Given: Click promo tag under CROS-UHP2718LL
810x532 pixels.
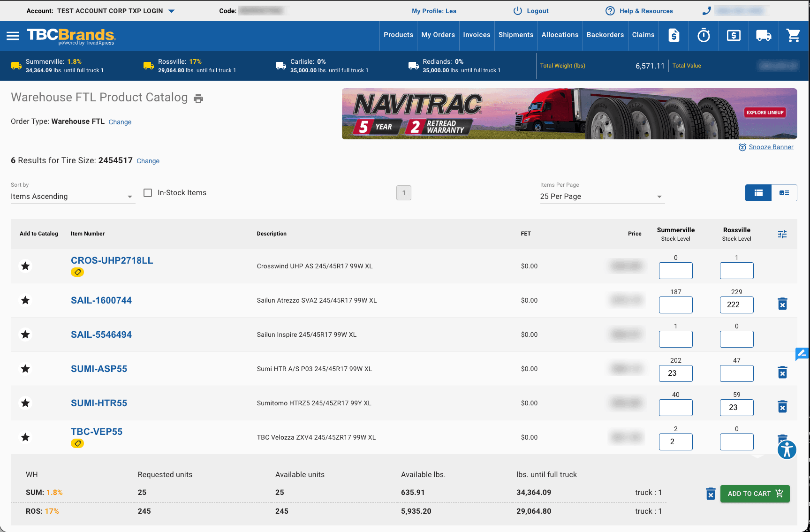Looking at the screenshot, I should pyautogui.click(x=77, y=272).
